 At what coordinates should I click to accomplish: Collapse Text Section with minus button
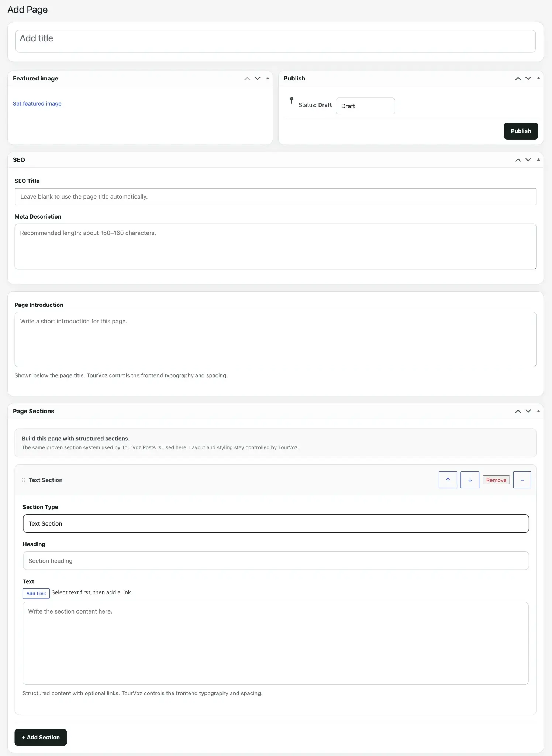coord(522,480)
